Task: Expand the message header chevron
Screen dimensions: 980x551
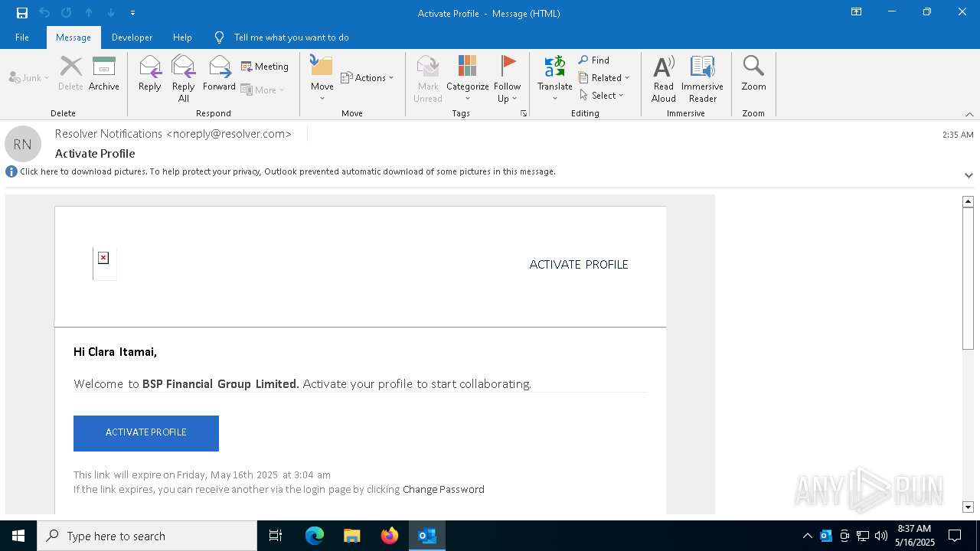Action: click(x=969, y=175)
